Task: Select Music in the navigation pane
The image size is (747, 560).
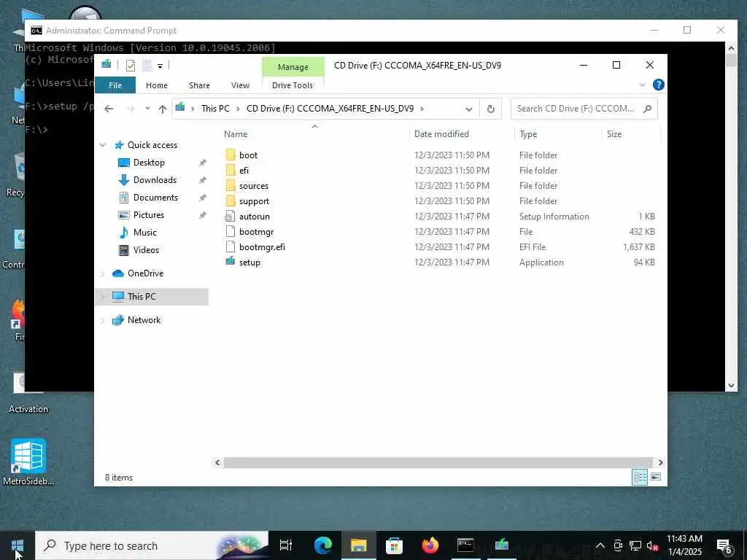Action: tap(145, 233)
